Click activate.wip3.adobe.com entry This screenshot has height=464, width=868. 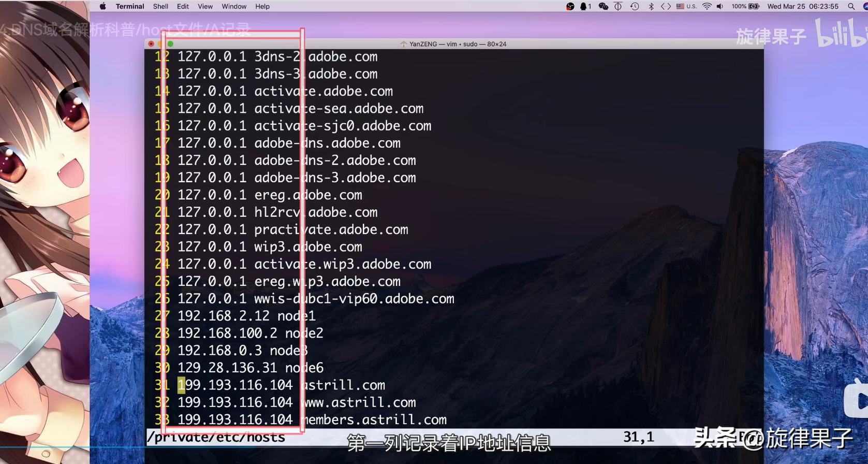point(343,264)
